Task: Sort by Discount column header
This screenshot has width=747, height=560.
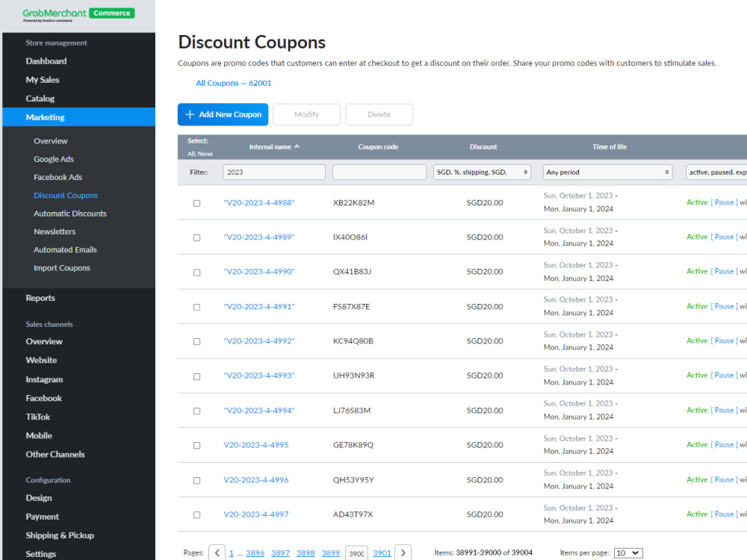Action: click(483, 146)
